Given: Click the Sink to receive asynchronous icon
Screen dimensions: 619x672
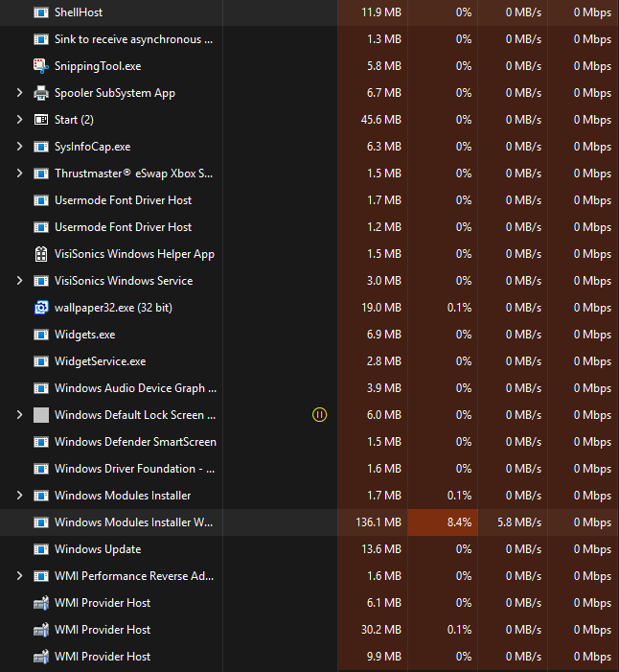Looking at the screenshot, I should [x=41, y=39].
